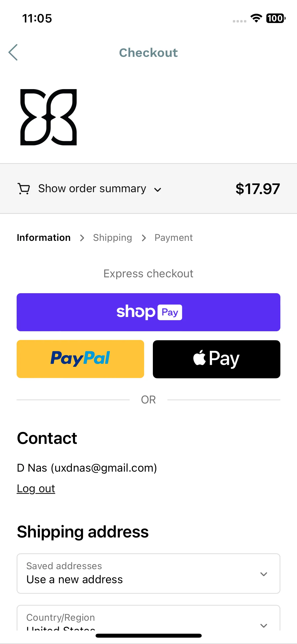
Task: Expand Show order summary
Action: (92, 189)
